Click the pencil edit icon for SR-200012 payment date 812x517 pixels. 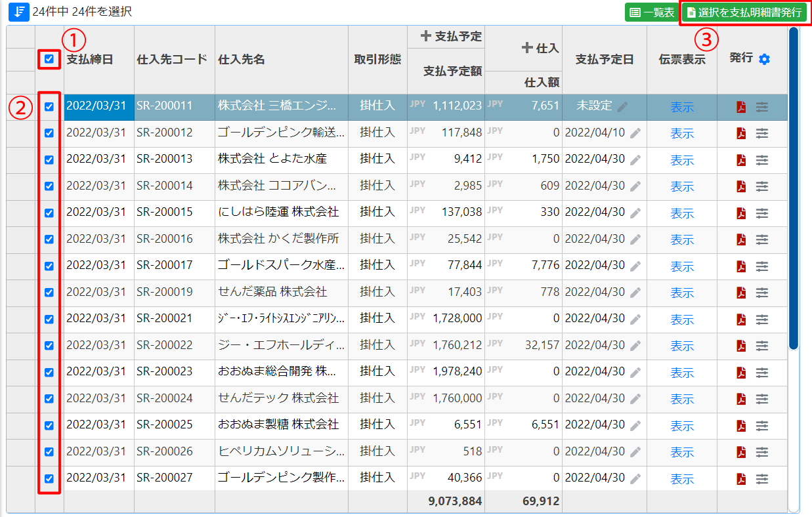[x=635, y=133]
